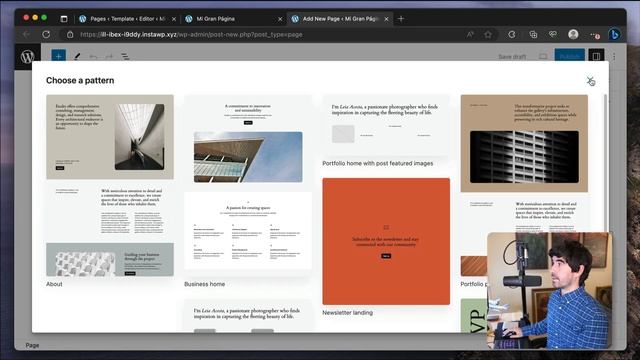Choose Portfolio home with post featured images pattern
This screenshot has height=360, width=640.
click(386, 125)
